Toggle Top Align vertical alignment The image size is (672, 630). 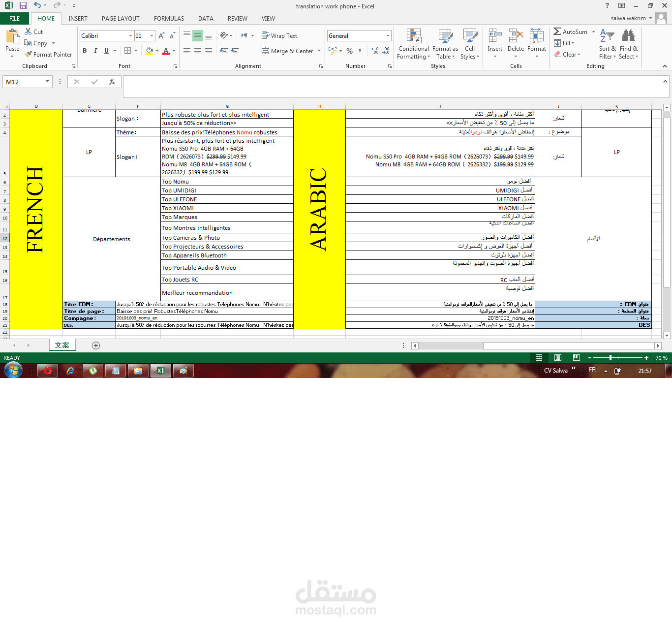(187, 35)
